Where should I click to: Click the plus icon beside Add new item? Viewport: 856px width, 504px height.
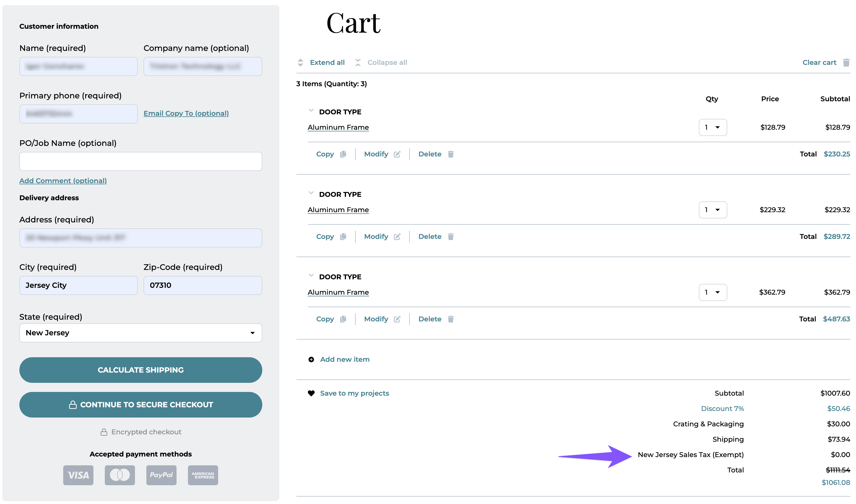tap(311, 360)
